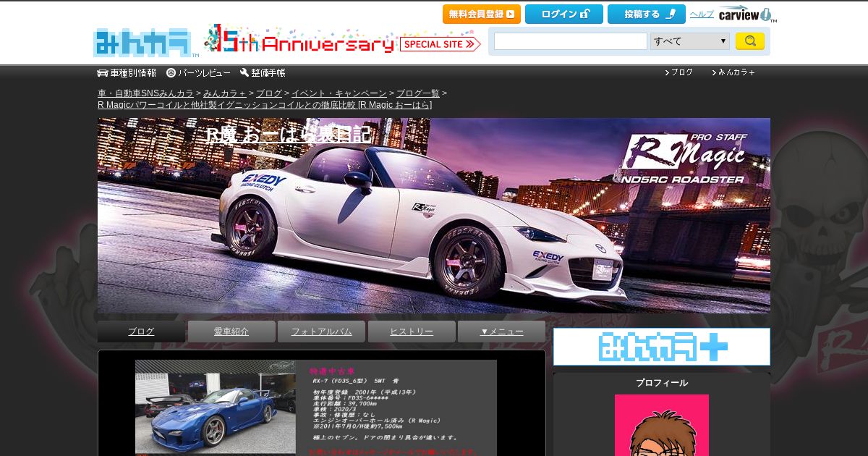
Task: Click the みんカラ＋ link in top right nav
Action: [733, 72]
